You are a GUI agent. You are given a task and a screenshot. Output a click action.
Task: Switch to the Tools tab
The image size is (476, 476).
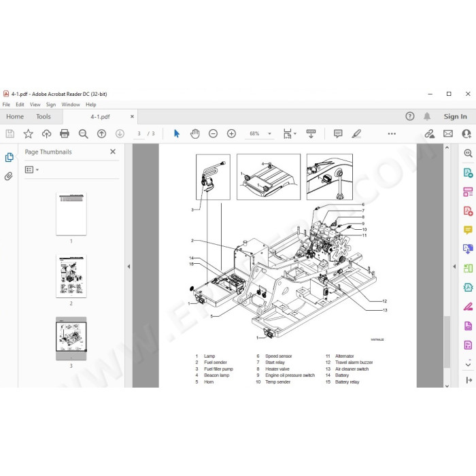click(x=44, y=116)
